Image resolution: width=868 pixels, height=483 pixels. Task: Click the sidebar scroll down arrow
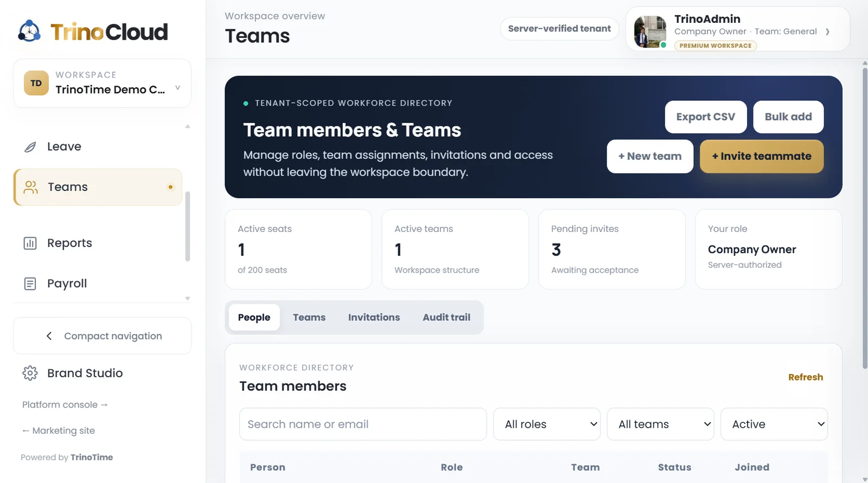coord(188,298)
